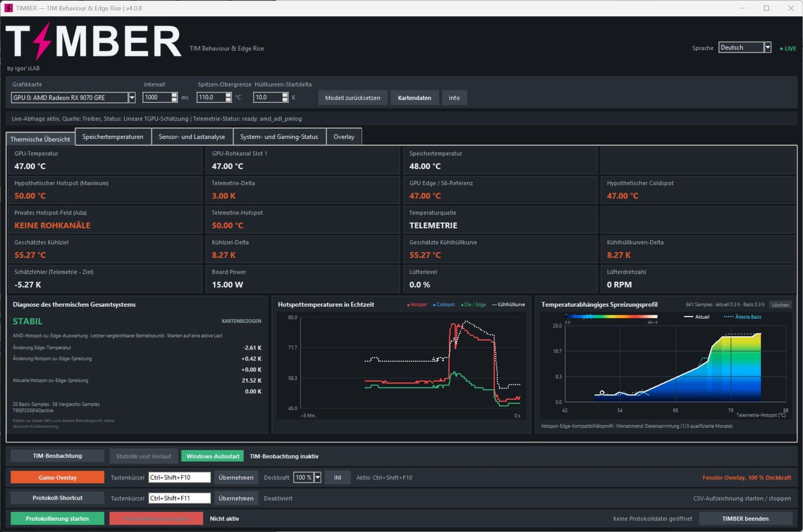Click Board Power value 15.00 W
Screen dimensions: 803x532
(227, 285)
